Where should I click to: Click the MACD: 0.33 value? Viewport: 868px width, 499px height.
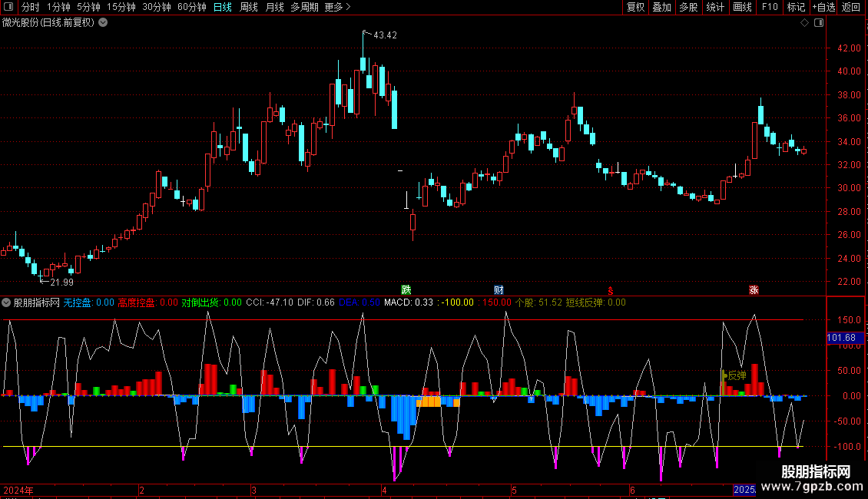pos(409,302)
